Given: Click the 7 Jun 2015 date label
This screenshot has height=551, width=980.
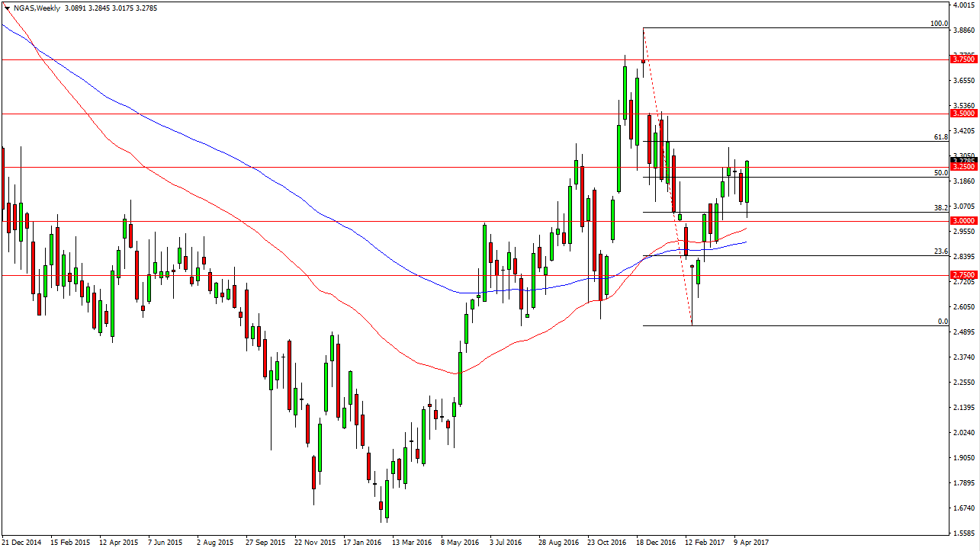Looking at the screenshot, I should point(165,543).
